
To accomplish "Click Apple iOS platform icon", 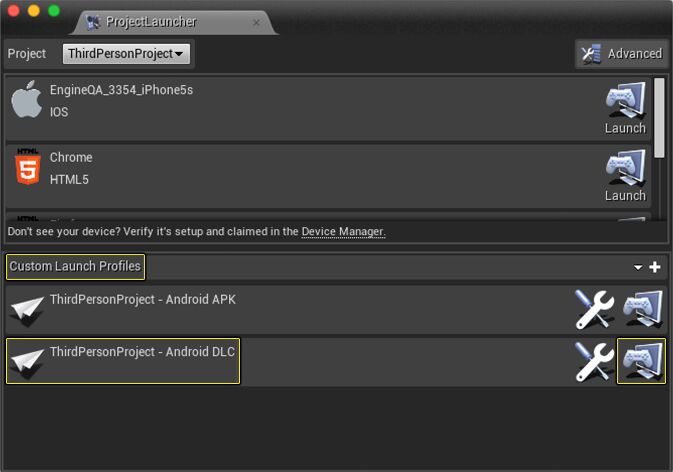I will tap(27, 99).
